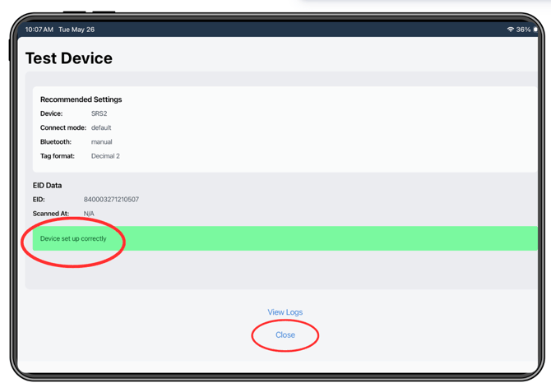Tap the 'Device set up correctly' message

tap(73, 238)
